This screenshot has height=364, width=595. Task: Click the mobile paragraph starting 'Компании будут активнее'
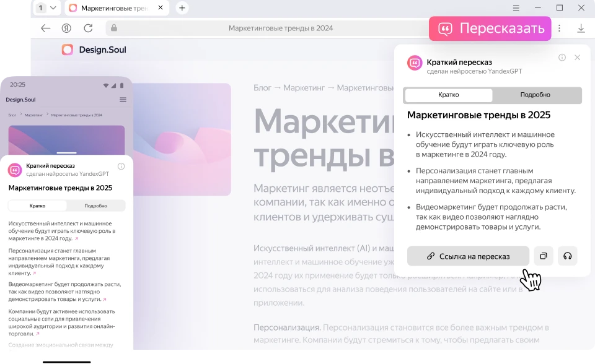[x=61, y=323]
